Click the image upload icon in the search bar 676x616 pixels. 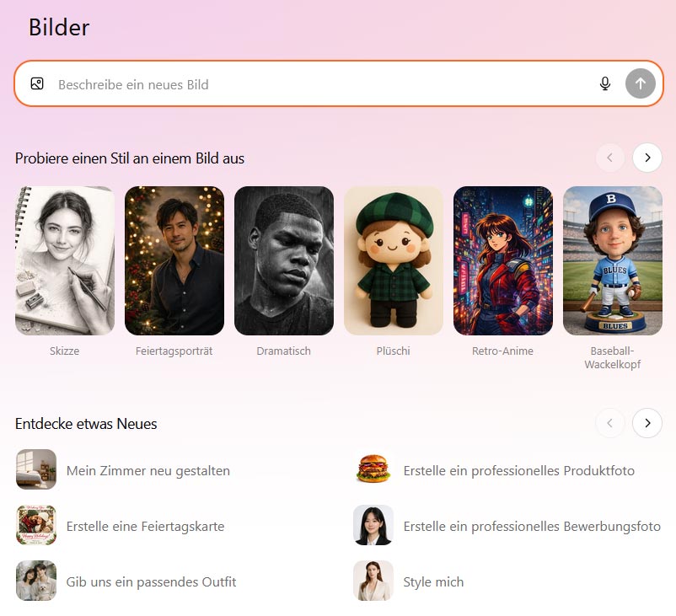(35, 83)
